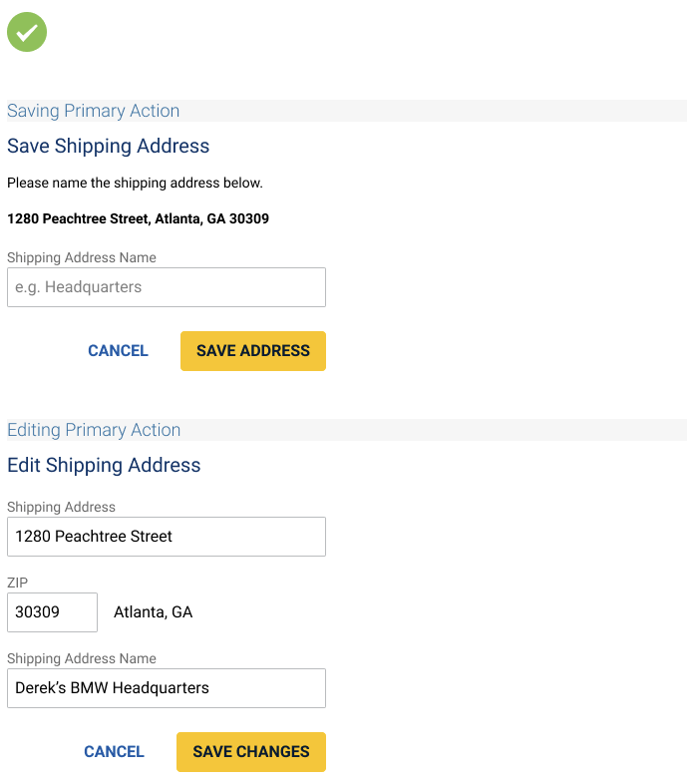Click the 'Please name the shipping address' instruction text
Screen dimensions: 695x784
(135, 183)
